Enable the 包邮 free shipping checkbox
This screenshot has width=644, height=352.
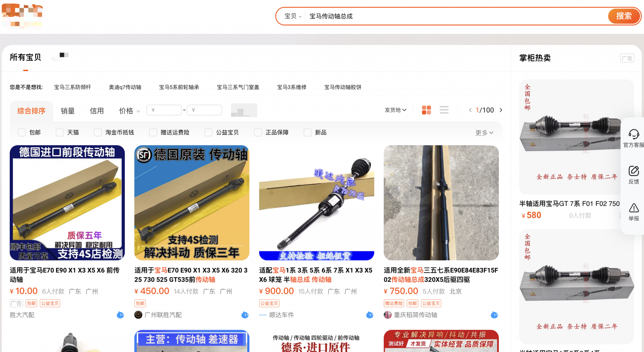tap(22, 132)
